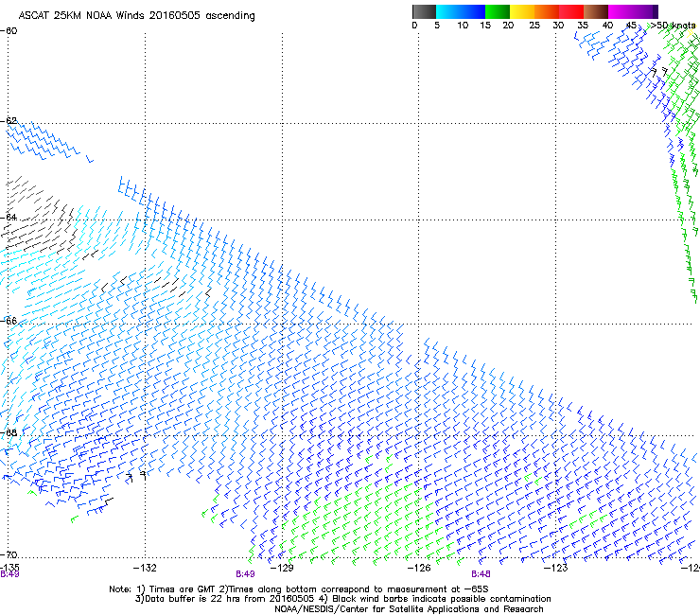The width and height of the screenshot is (700, 615).
Task: Click the 'Times are GMT' note line
Action: click(x=299, y=589)
